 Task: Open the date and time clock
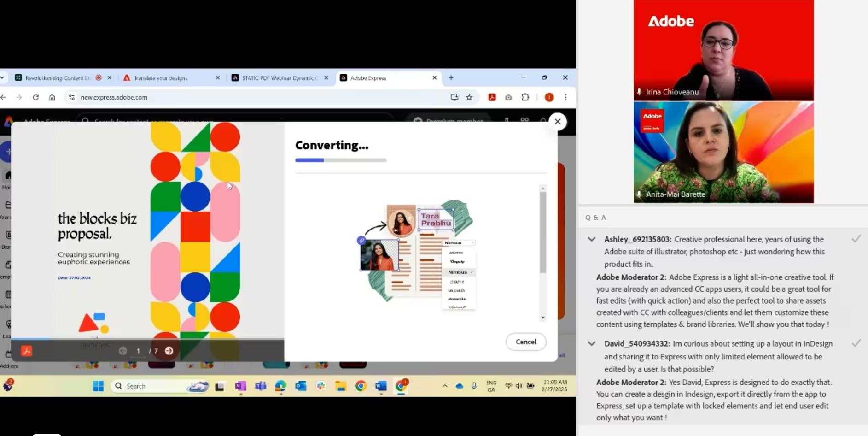click(x=555, y=386)
